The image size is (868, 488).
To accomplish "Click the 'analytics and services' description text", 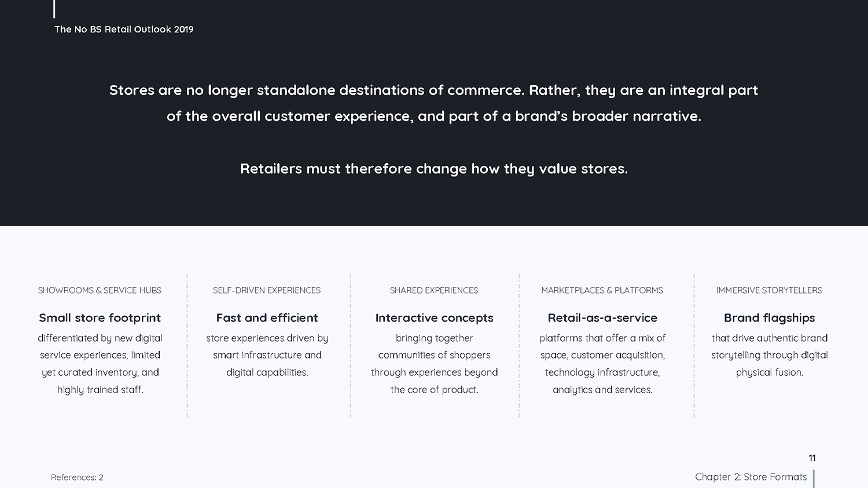I will [x=602, y=390].
